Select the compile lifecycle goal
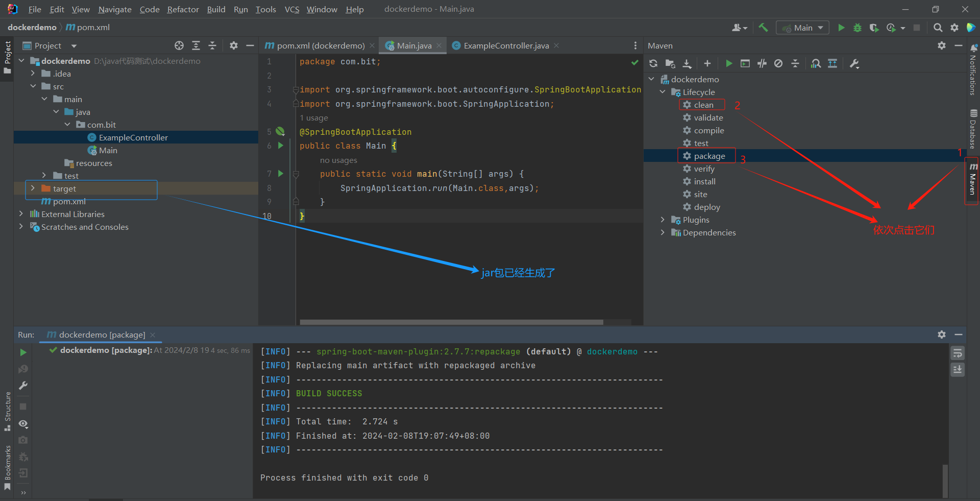980x501 pixels. (708, 130)
